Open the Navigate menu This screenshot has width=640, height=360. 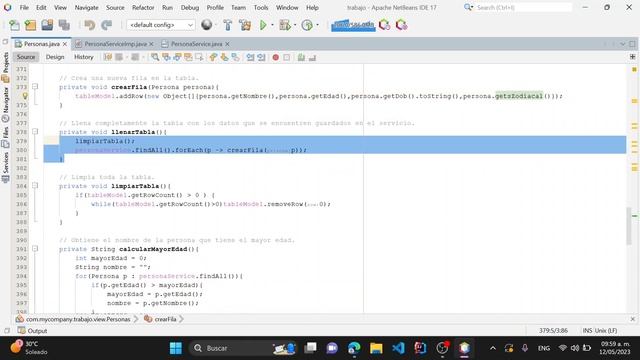[x=87, y=7]
